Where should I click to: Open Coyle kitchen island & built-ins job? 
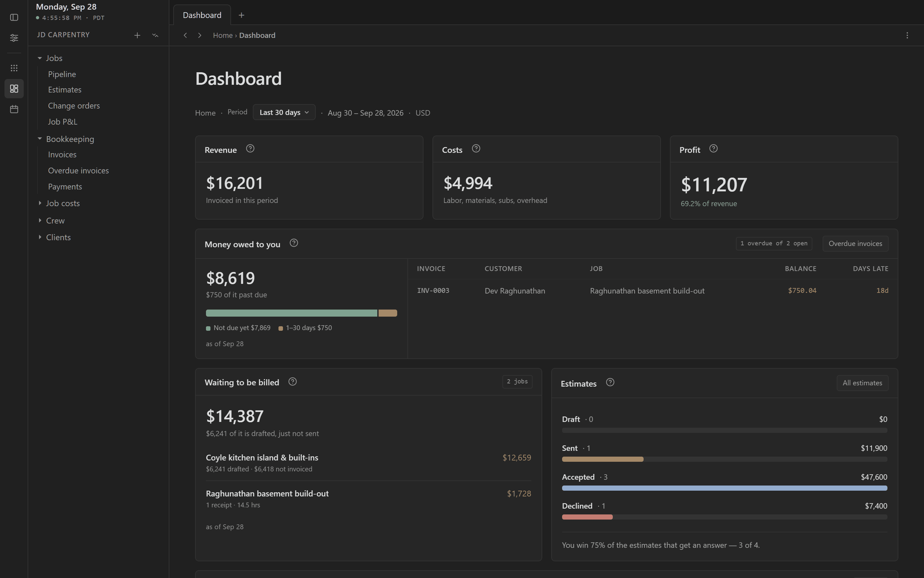pyautogui.click(x=262, y=458)
